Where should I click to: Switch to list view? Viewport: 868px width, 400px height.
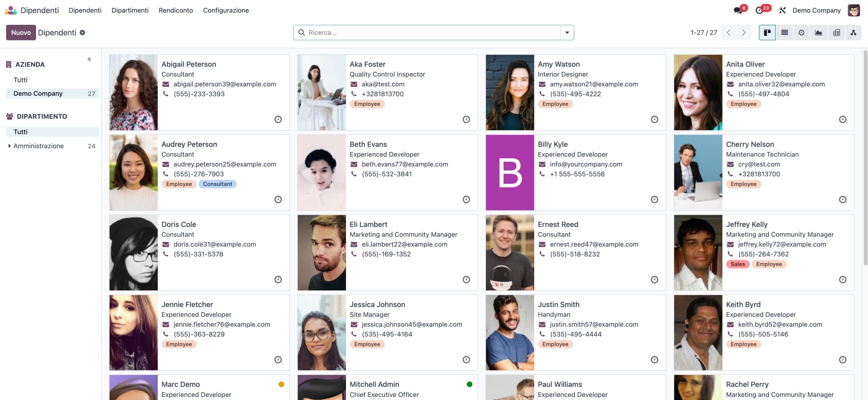point(784,33)
